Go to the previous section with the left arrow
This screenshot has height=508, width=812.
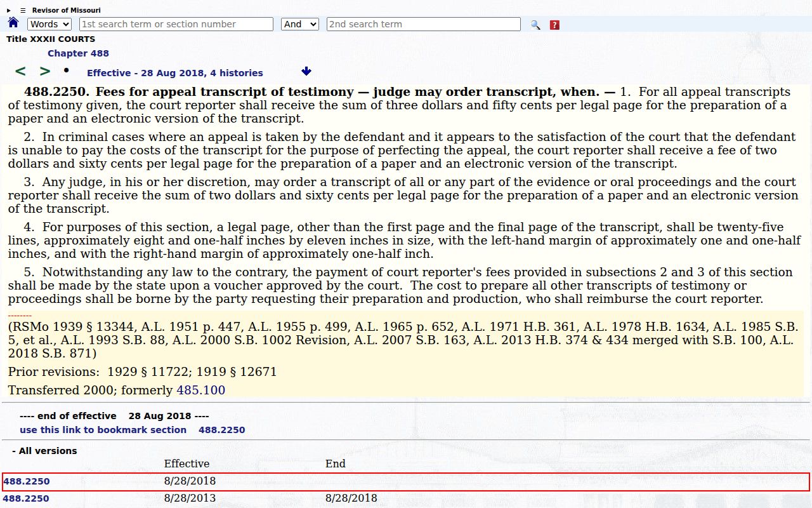(x=20, y=72)
